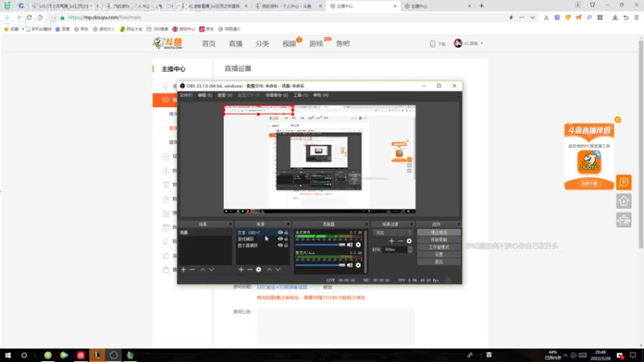Pop out the Scenes dock with its header icon
The height and width of the screenshot is (362, 644).
coord(230,224)
